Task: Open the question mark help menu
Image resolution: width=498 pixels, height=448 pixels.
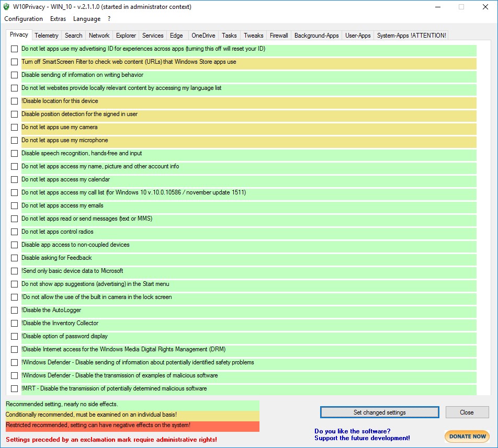Action: pos(109,19)
